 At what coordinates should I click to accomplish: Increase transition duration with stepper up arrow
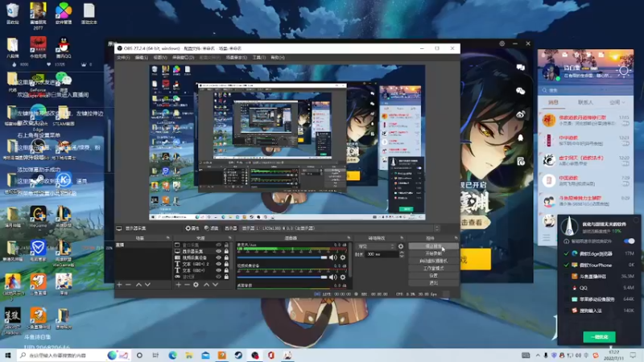pos(402,253)
